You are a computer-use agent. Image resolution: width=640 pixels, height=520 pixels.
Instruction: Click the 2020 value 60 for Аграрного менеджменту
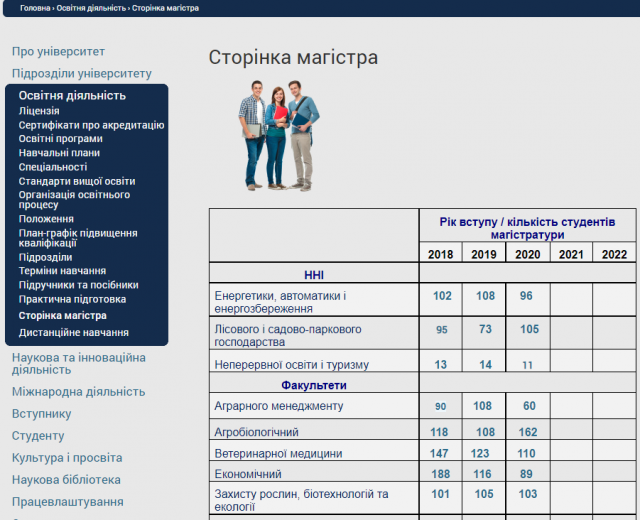pos(529,406)
